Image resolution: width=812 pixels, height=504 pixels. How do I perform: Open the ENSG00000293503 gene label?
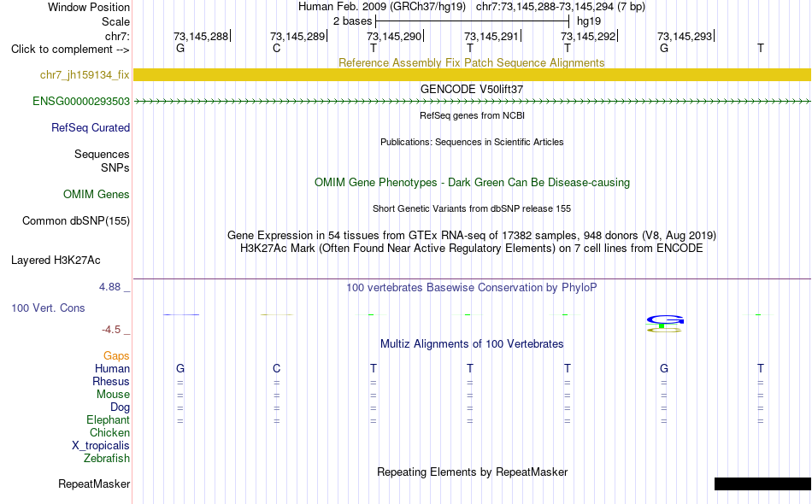pyautogui.click(x=81, y=102)
